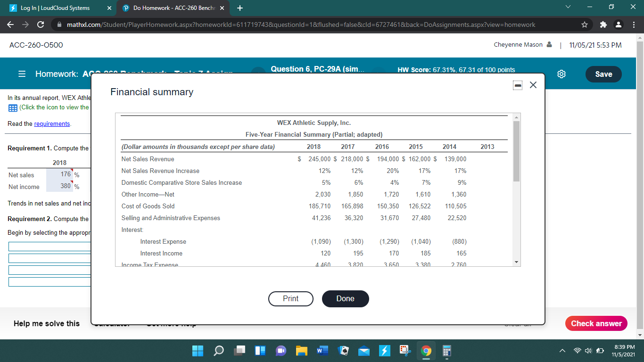Click the financial summary scrollbar thumb

point(516,151)
